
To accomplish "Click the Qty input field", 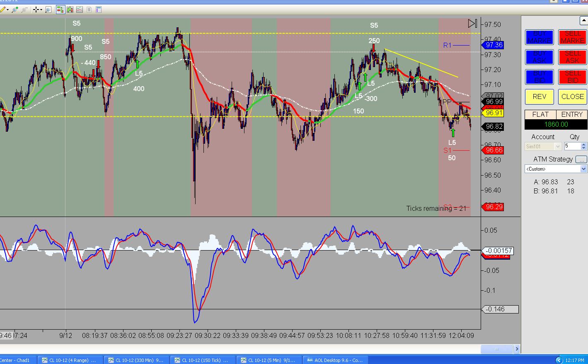I will coord(572,146).
